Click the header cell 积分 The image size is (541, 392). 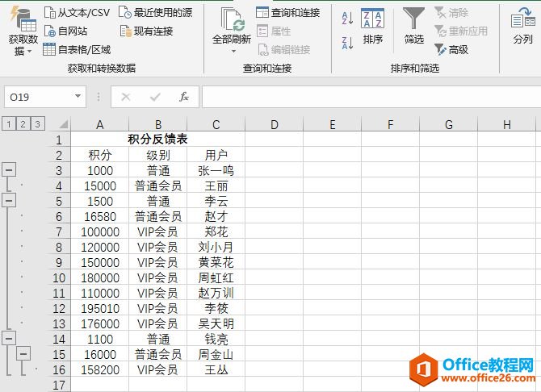[x=99, y=155]
